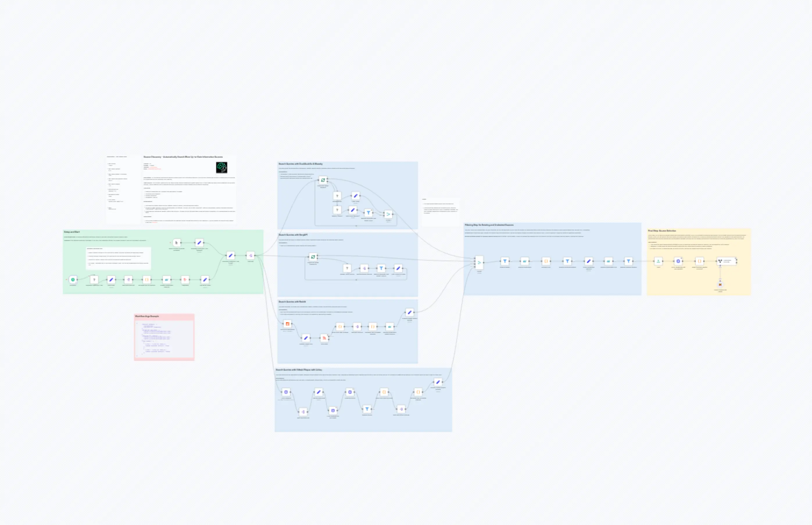
Task: Open the Manual Trigger node with the cursor icon
Action: point(176,243)
